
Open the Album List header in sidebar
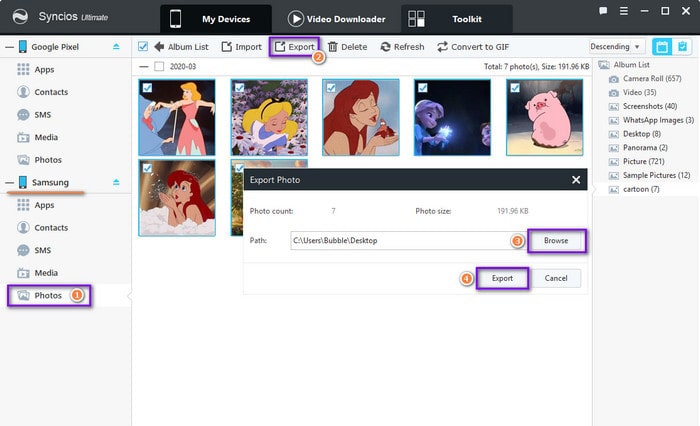624,65
